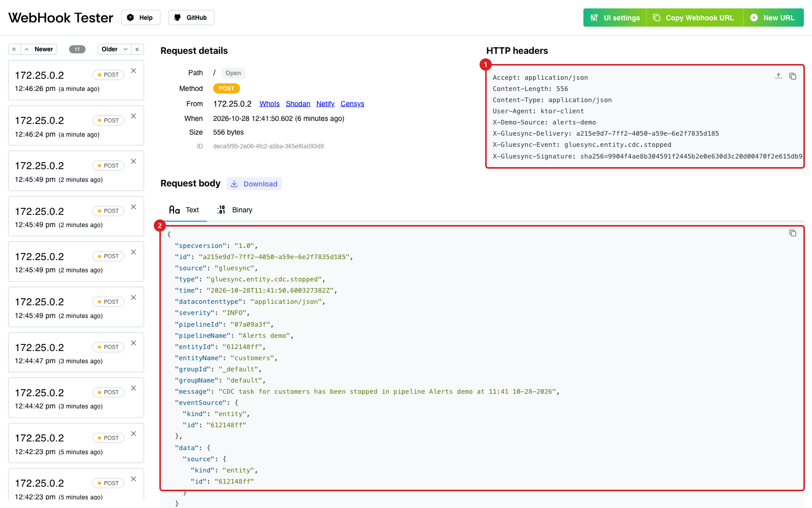Screen dimensions: 812x508
Task: Copy HTTP headers to clipboard
Action: [x=793, y=76]
